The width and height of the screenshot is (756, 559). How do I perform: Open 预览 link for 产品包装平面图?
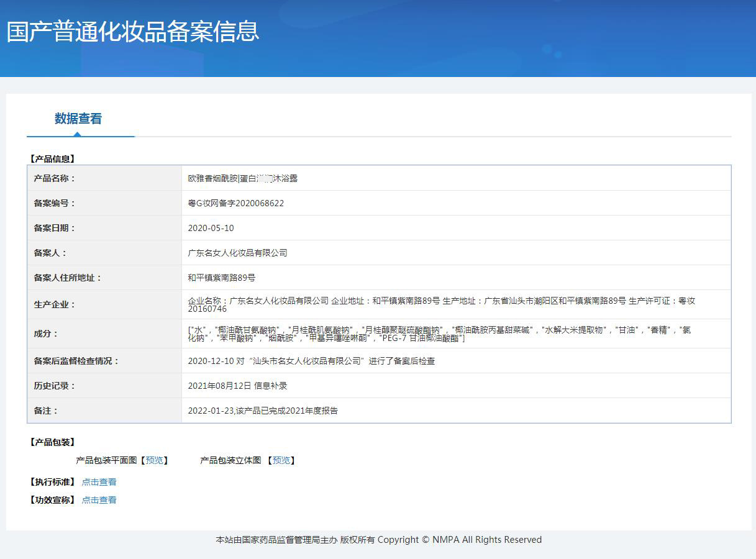(x=154, y=460)
